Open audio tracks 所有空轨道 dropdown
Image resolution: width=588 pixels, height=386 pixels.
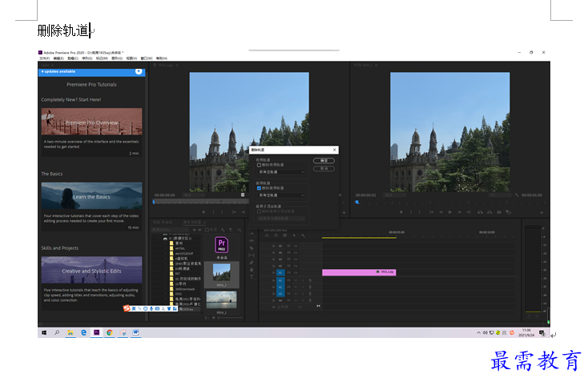282,195
